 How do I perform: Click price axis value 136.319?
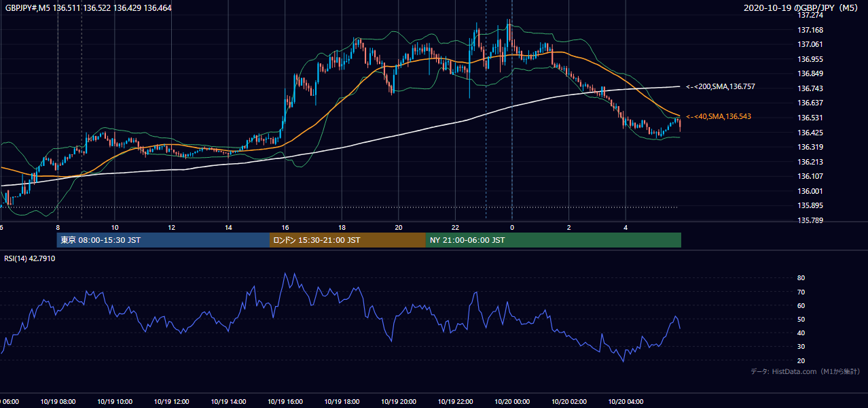tap(810, 148)
